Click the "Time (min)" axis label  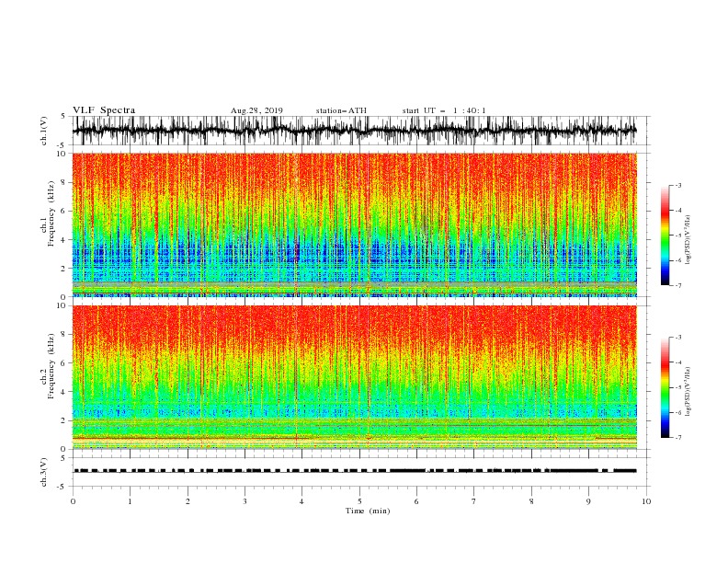click(x=368, y=511)
